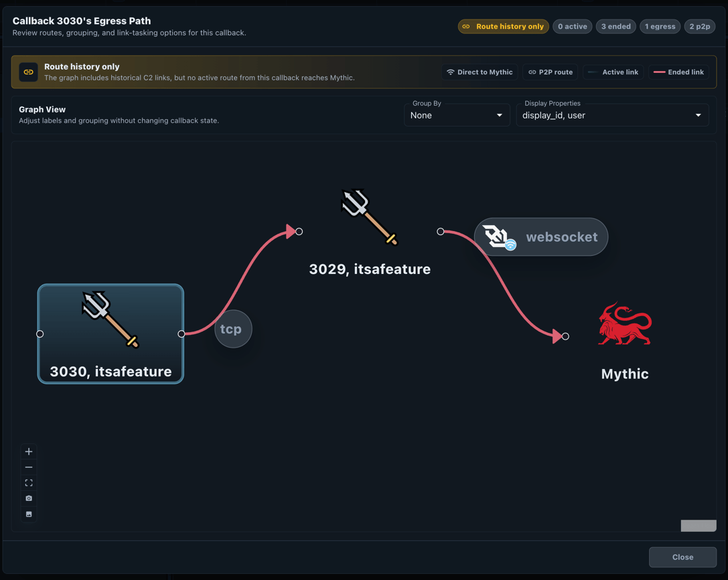
Task: Click the 3 ended chip
Action: tap(615, 27)
